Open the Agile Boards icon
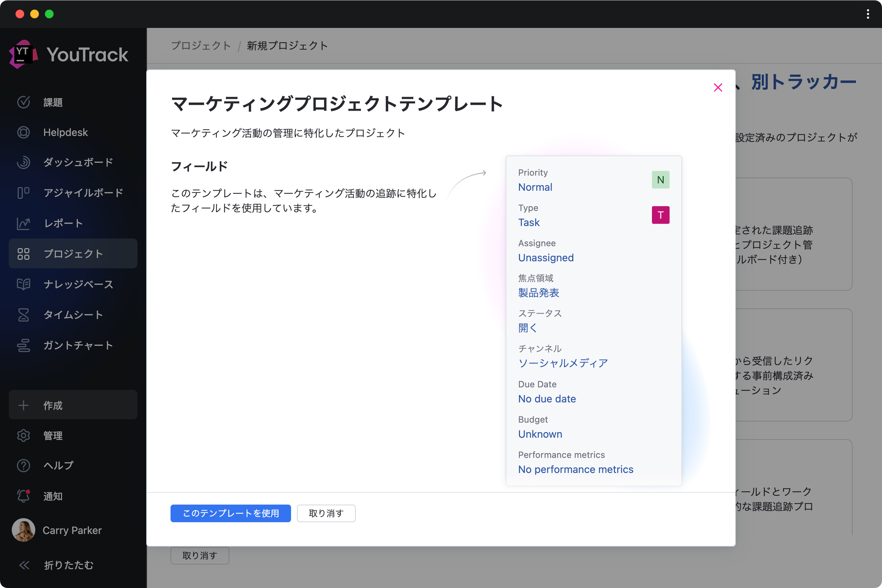This screenshot has width=882, height=588. click(23, 193)
